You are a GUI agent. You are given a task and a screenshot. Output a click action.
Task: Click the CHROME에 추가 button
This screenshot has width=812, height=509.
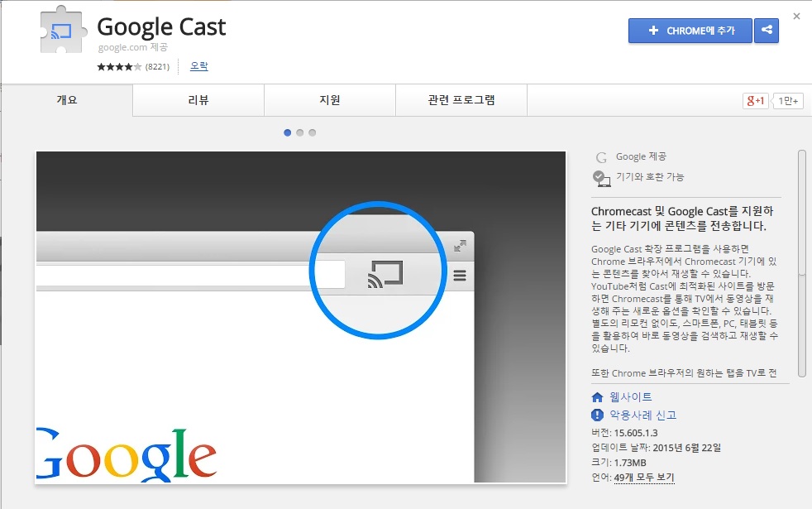(x=690, y=31)
